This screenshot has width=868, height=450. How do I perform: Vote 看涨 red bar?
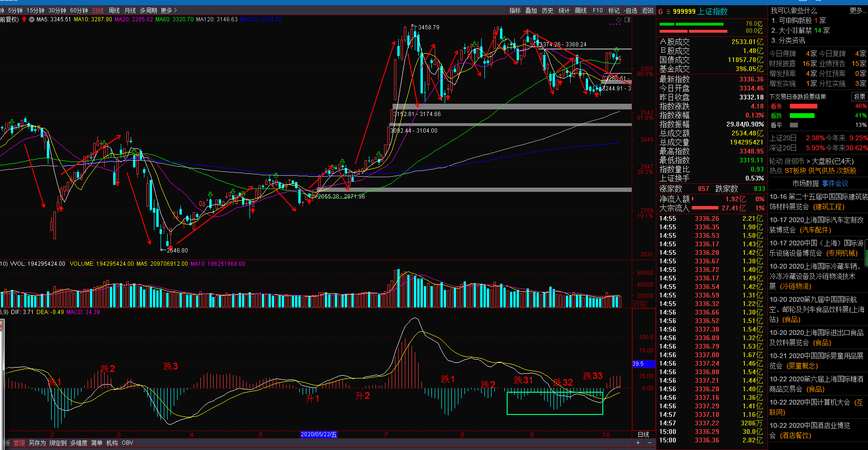[x=804, y=106]
